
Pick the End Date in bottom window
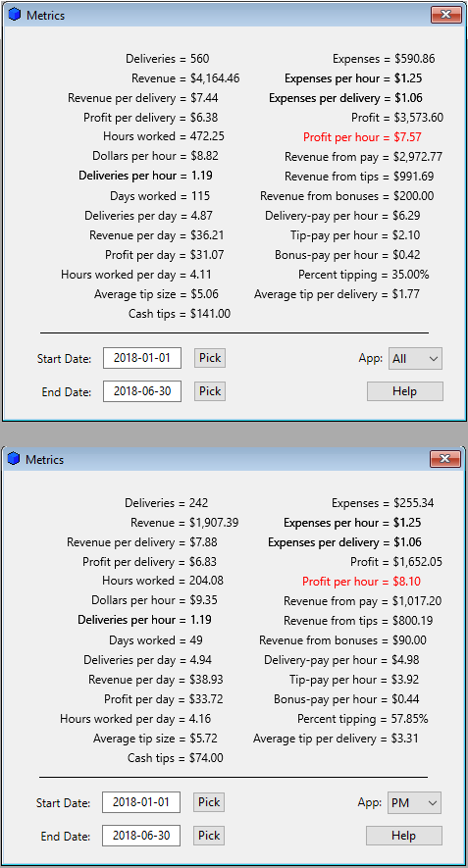(209, 836)
